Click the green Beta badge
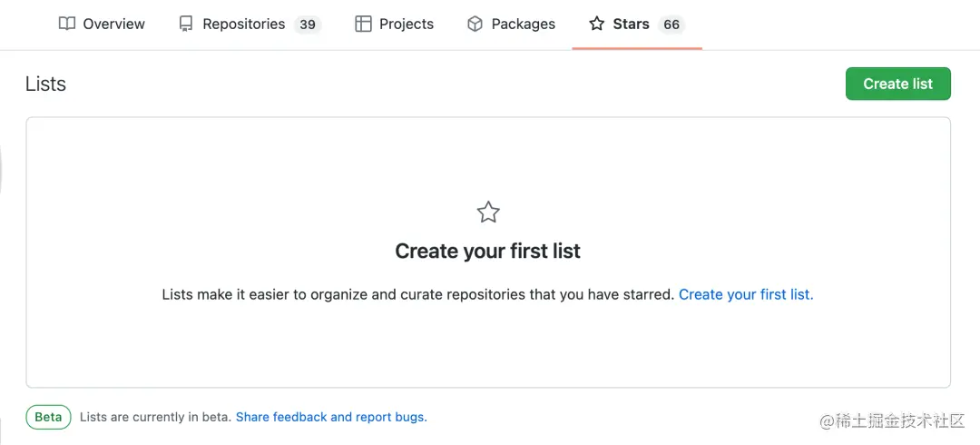The height and width of the screenshot is (445, 980). pyautogui.click(x=48, y=417)
